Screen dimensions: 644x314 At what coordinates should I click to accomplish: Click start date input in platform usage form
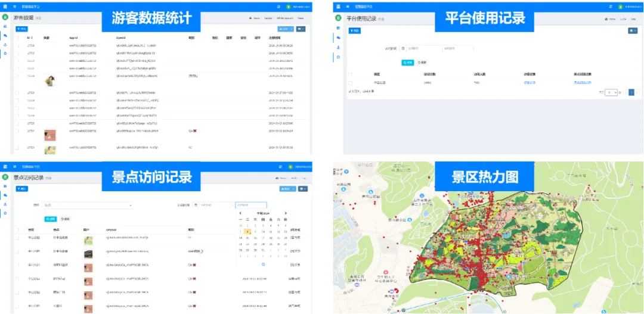422,48
